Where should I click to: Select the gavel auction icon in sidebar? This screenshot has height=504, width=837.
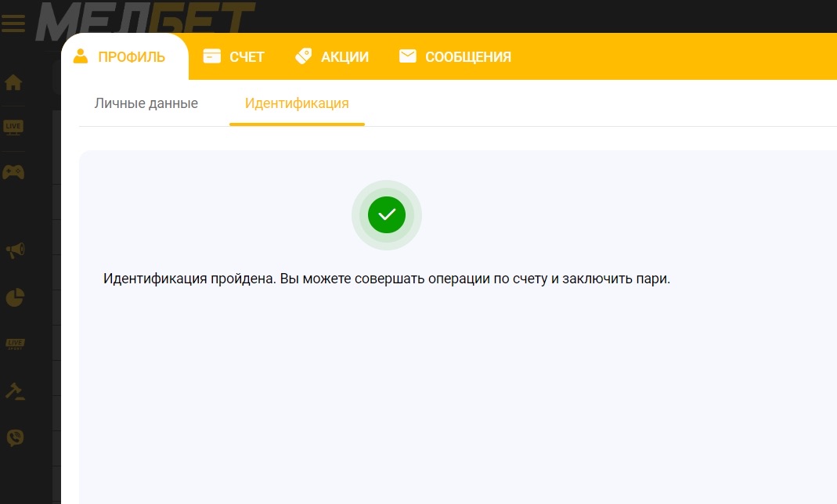[13, 391]
